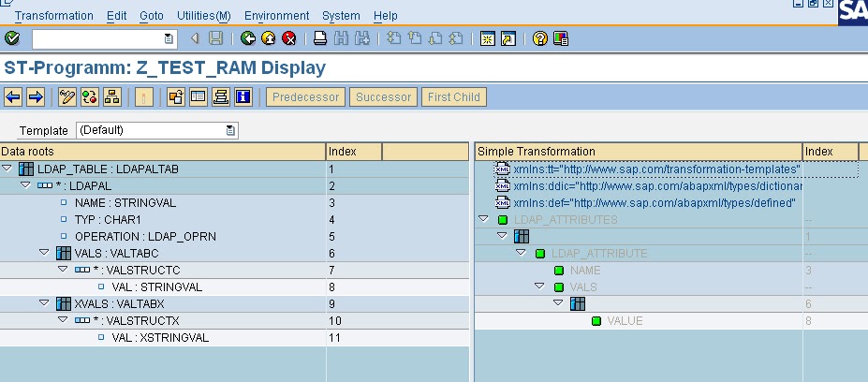Open the Edit menu
Screen dimensions: 868x382
117,16
